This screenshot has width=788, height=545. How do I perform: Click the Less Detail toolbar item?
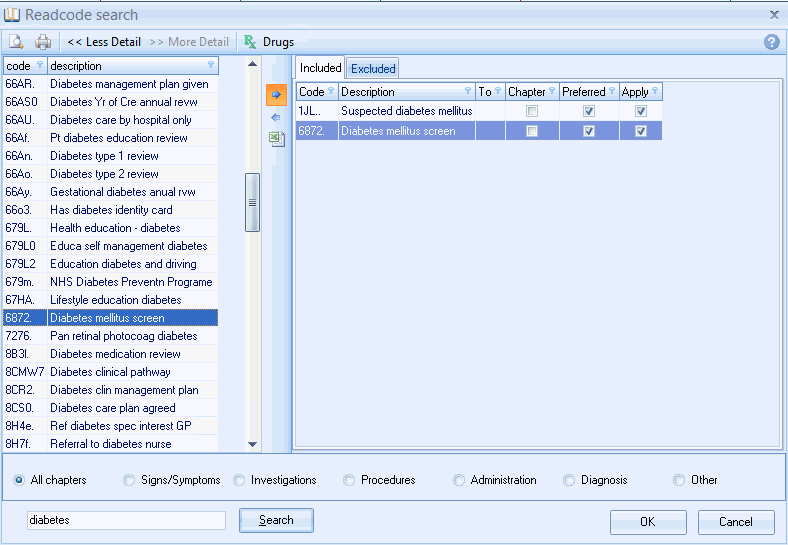coord(104,42)
